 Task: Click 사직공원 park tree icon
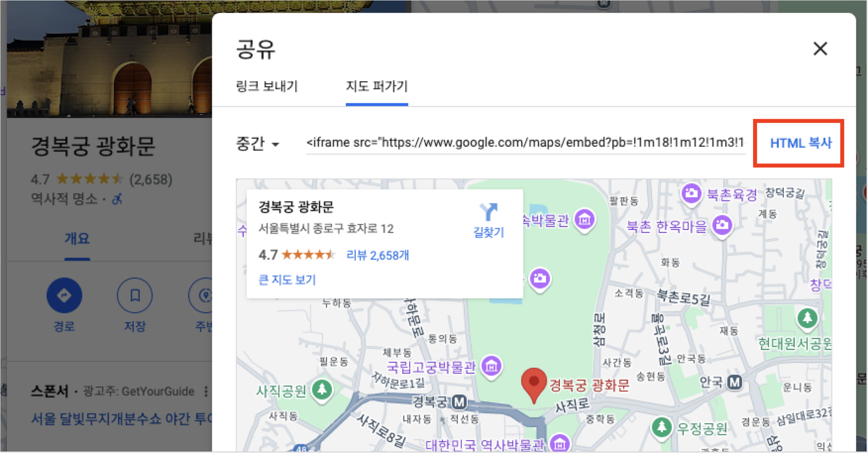pyautogui.click(x=323, y=390)
